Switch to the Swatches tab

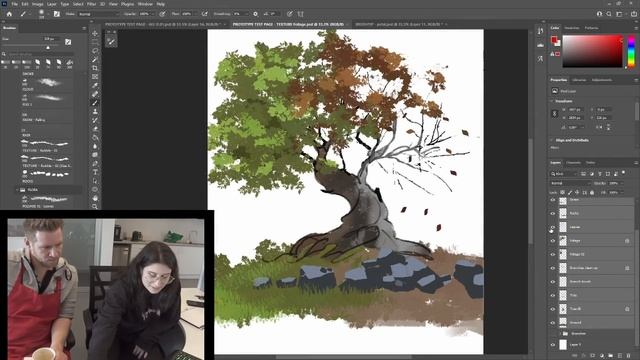pos(571,28)
